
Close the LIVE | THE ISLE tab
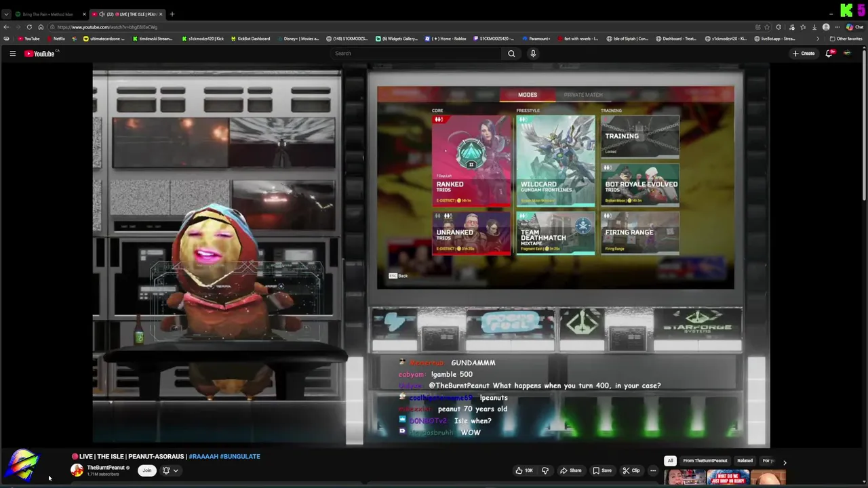pyautogui.click(x=161, y=14)
